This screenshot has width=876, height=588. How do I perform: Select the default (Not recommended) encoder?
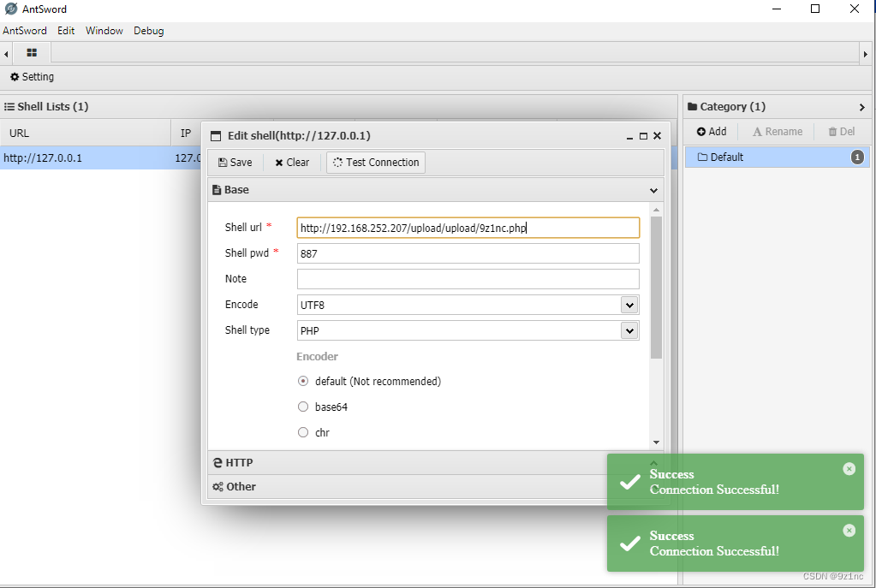(303, 382)
